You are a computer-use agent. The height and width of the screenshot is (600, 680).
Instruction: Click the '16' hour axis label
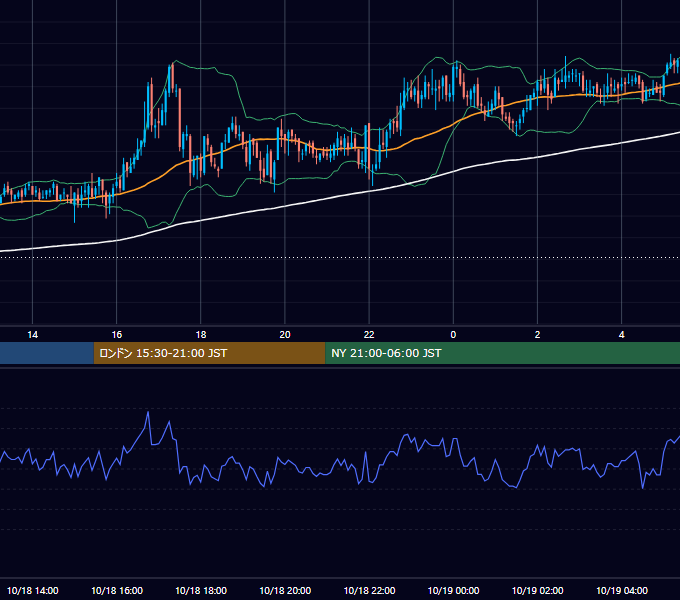pos(117,335)
